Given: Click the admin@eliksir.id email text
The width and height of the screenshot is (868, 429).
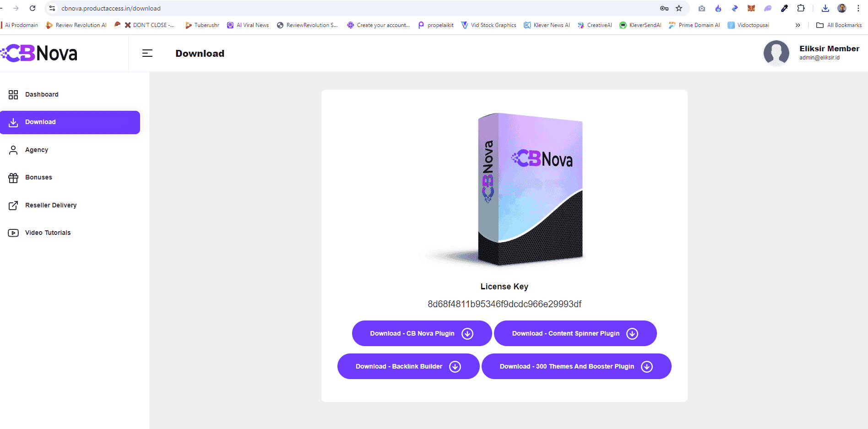Looking at the screenshot, I should (x=819, y=58).
